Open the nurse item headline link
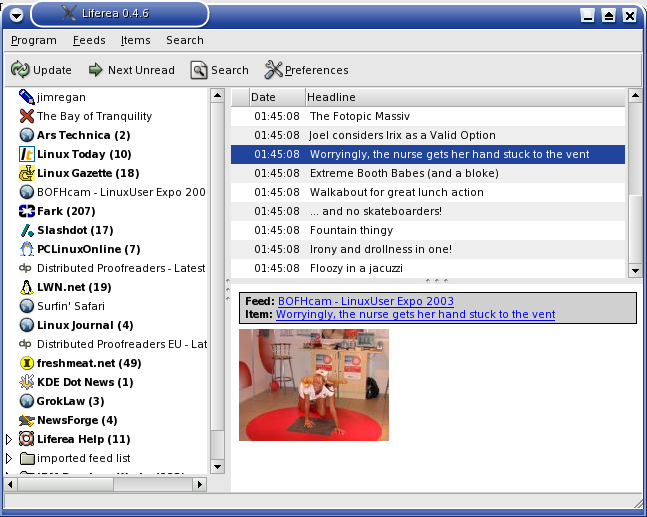The image size is (647, 517). [415, 314]
